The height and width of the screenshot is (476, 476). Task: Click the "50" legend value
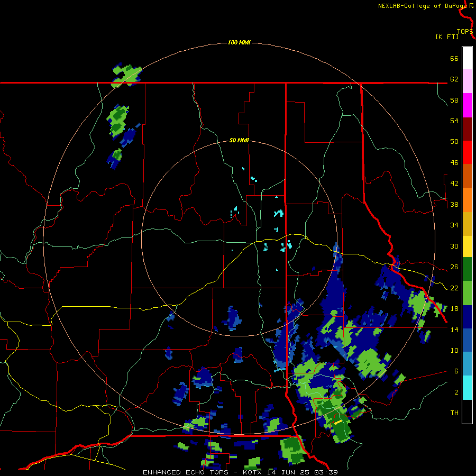click(454, 142)
